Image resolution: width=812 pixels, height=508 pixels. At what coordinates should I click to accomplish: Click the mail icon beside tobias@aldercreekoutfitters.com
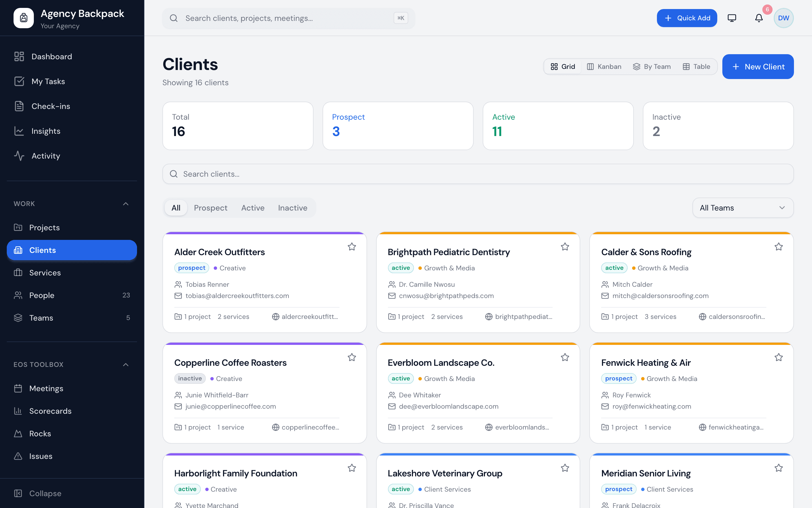pos(178,296)
